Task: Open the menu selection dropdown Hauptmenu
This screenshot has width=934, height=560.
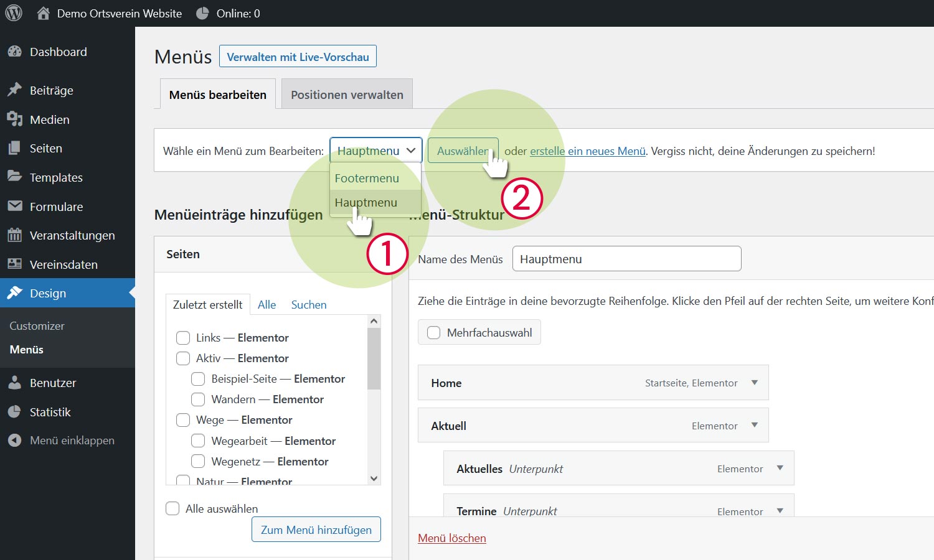Action: 376,151
